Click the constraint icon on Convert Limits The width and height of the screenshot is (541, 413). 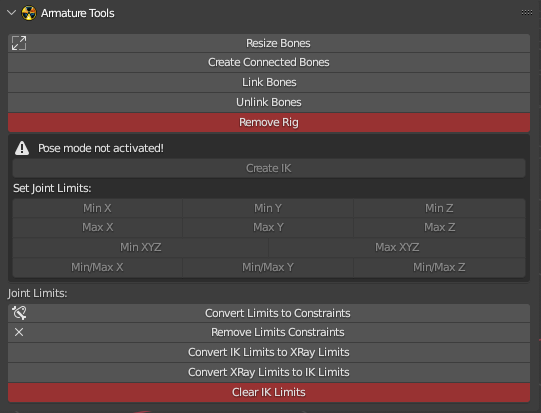(19, 313)
